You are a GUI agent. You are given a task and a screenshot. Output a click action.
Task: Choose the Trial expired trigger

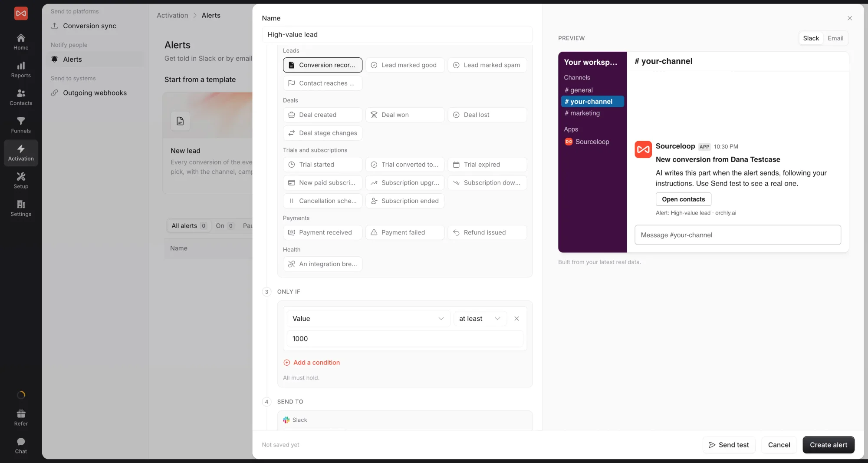[x=487, y=165]
